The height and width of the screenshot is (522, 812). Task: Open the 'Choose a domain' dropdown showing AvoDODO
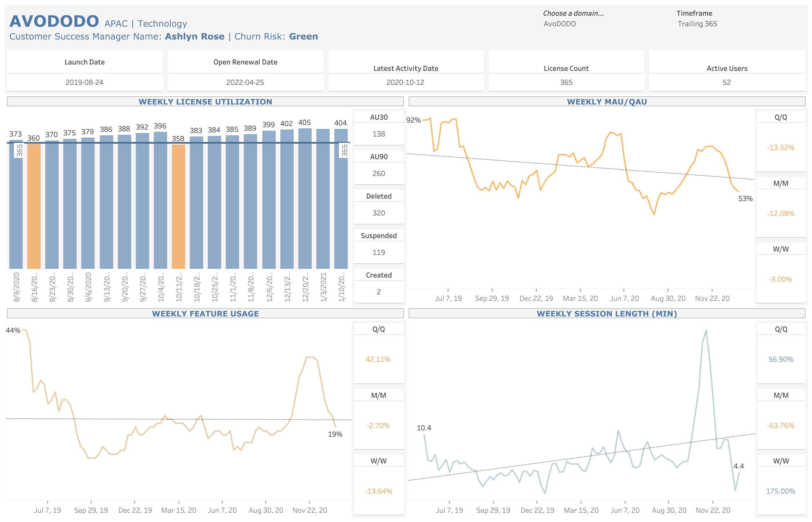click(x=560, y=24)
